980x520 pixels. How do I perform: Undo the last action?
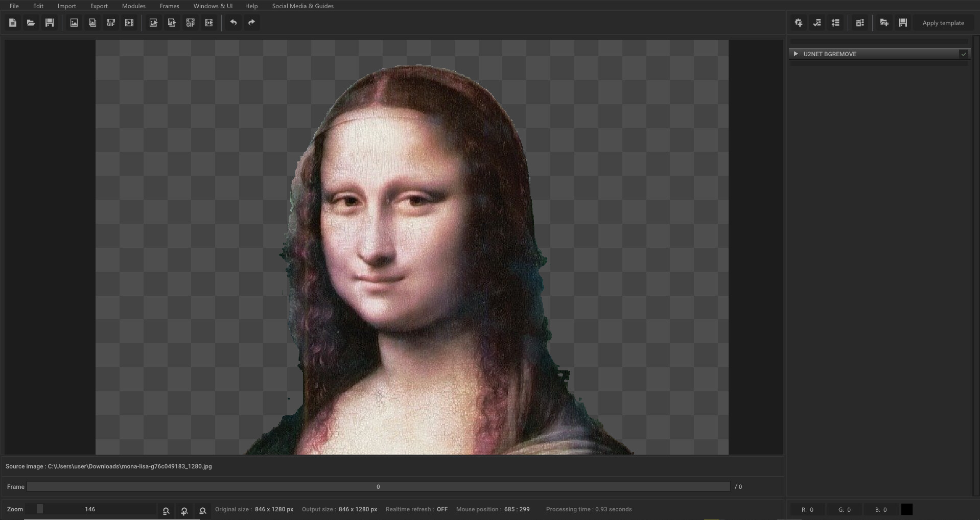(234, 22)
